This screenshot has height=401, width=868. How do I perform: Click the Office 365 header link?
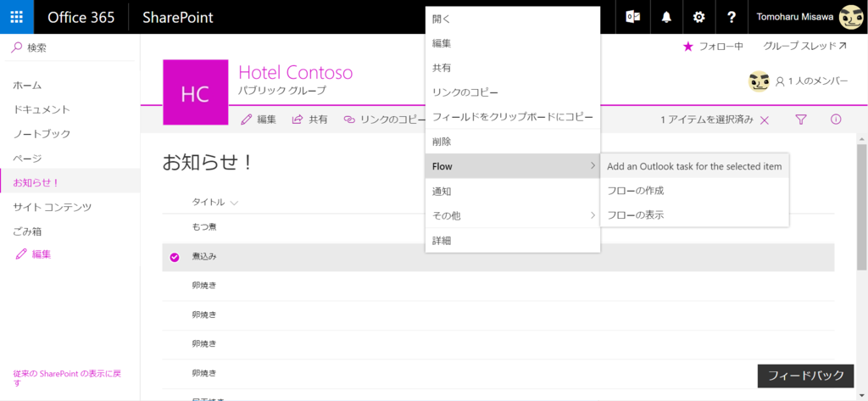click(81, 17)
